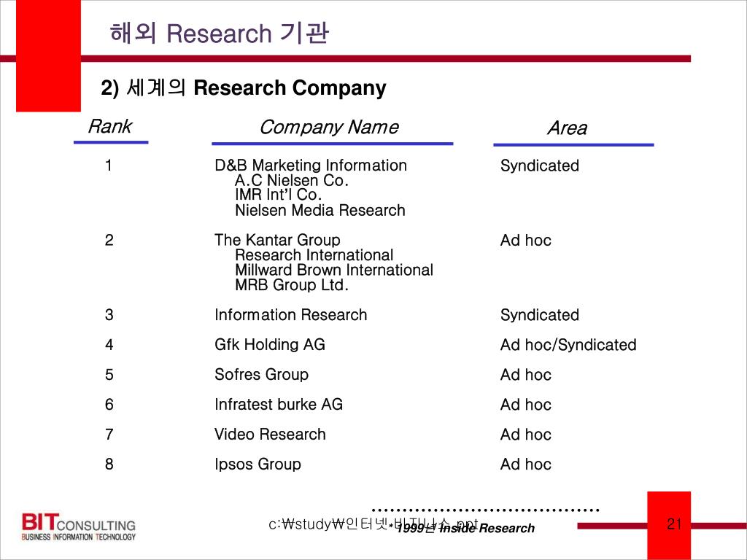
Task: Click 'Ad hoc' area for Video Research
Action: (x=525, y=435)
